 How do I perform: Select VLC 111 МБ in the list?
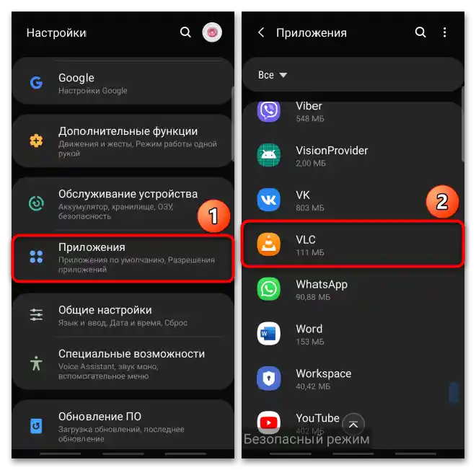tap(353, 244)
